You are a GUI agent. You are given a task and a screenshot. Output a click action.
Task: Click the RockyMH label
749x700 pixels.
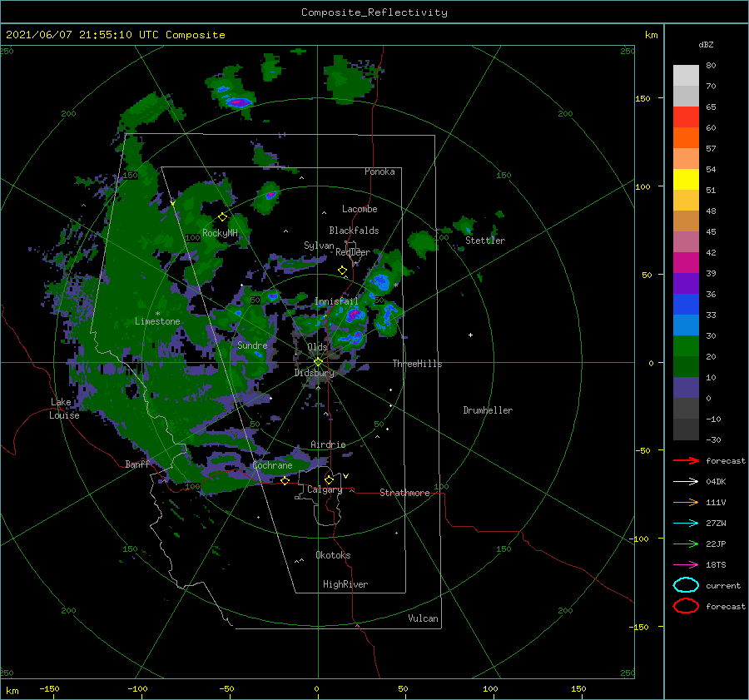(x=220, y=233)
